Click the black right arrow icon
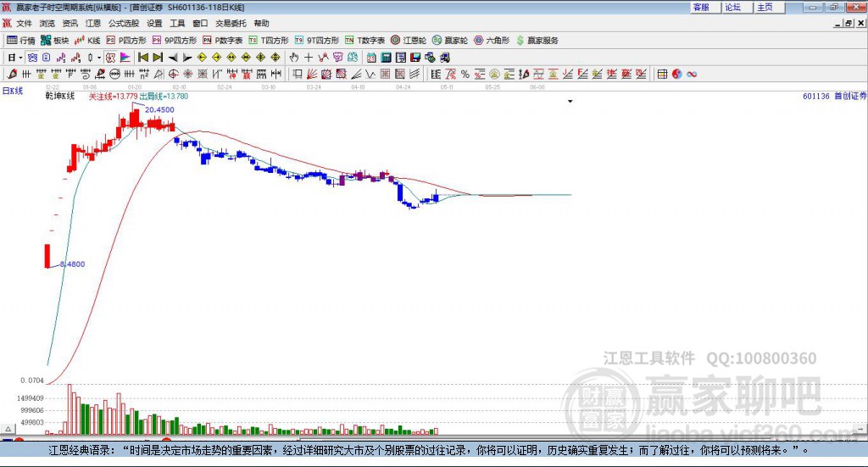This screenshot has width=868, height=467. point(187,58)
